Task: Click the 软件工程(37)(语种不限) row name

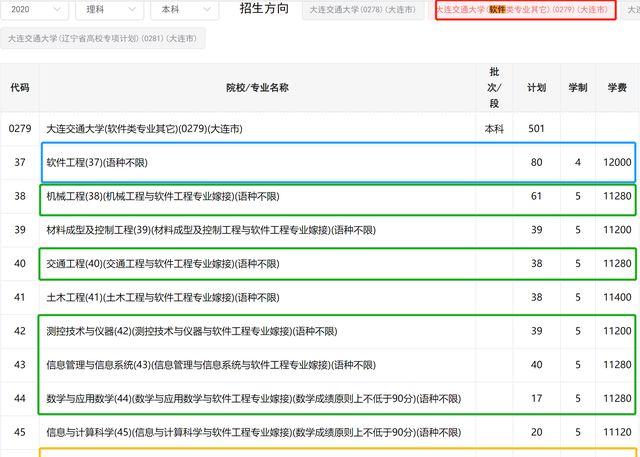Action: tap(97, 162)
